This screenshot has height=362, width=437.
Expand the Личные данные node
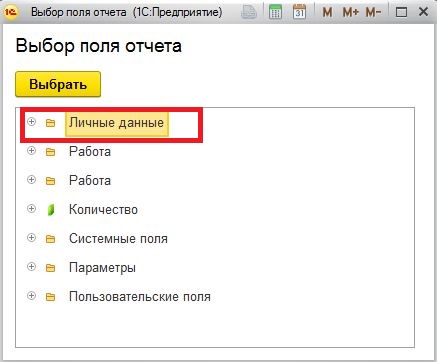31,122
